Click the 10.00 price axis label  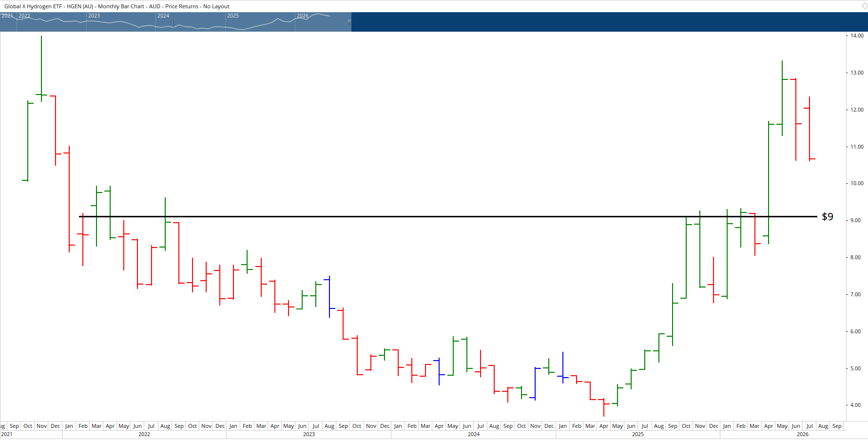[857, 183]
